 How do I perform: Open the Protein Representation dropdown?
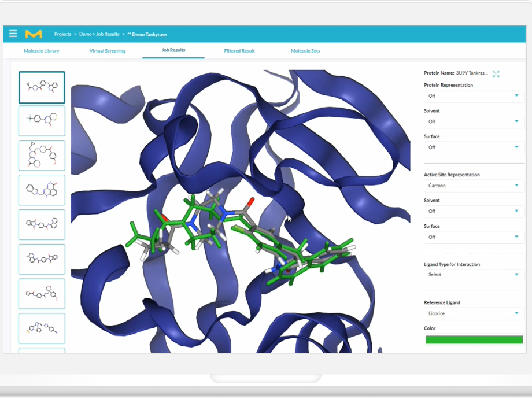point(474,96)
